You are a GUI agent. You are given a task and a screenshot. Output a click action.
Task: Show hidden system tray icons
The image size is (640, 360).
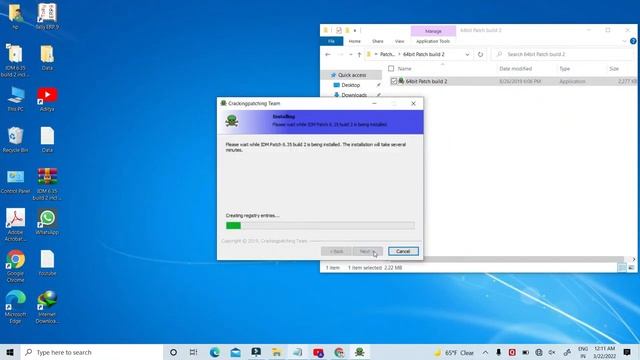(485, 352)
